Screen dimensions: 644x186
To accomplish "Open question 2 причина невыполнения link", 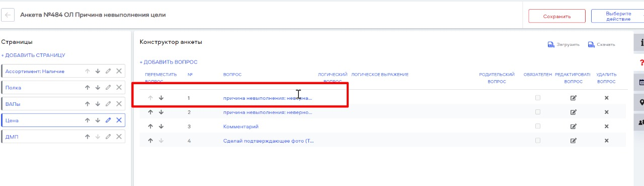I will click(x=268, y=112).
